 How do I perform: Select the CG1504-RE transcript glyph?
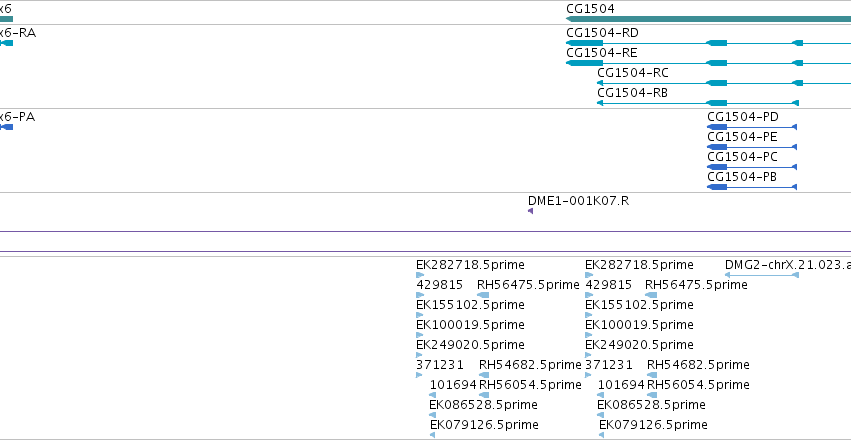708,63
